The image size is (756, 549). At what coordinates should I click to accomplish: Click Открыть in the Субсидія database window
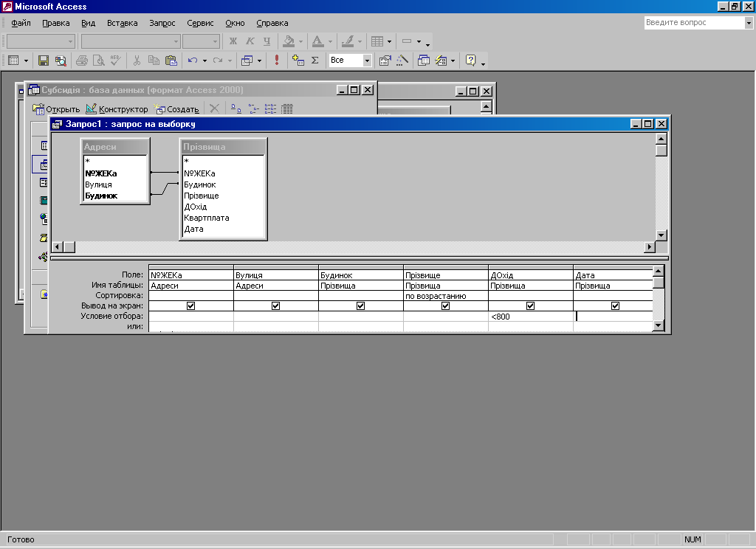click(56, 109)
